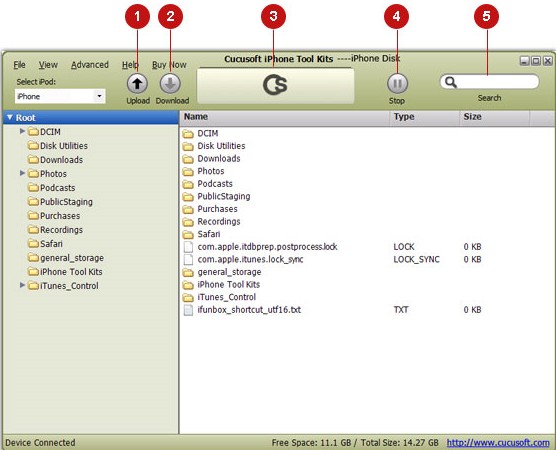
Task: Click the Device Connected status text
Action: click(40, 443)
